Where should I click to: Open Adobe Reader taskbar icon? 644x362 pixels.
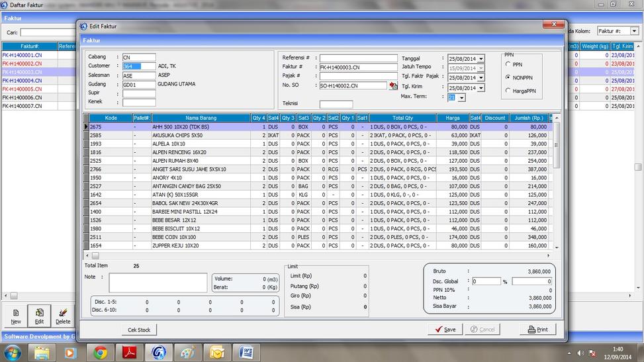click(x=129, y=353)
